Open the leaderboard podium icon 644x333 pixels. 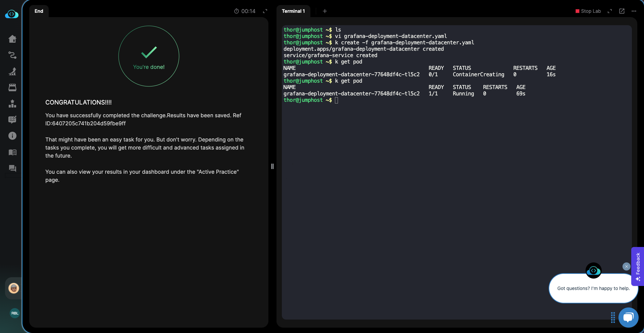coord(12,103)
